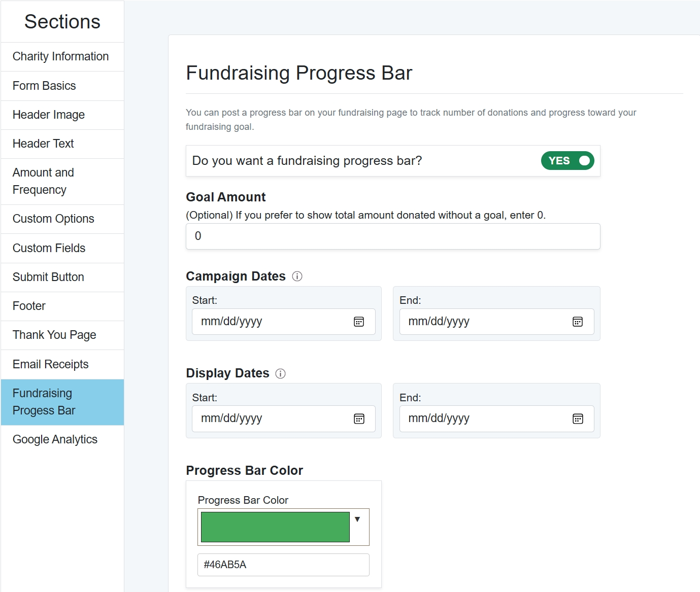Open the Google Analytics section
This screenshot has width=700, height=592.
[x=55, y=440]
